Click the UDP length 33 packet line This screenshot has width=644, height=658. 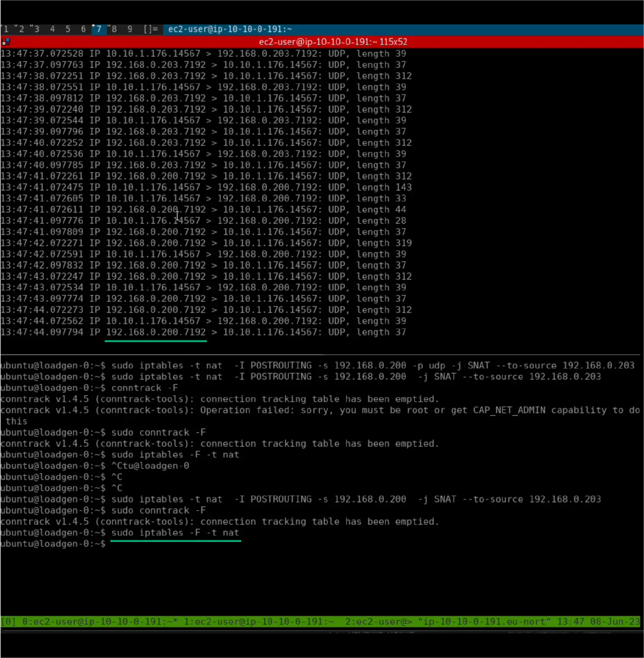203,199
